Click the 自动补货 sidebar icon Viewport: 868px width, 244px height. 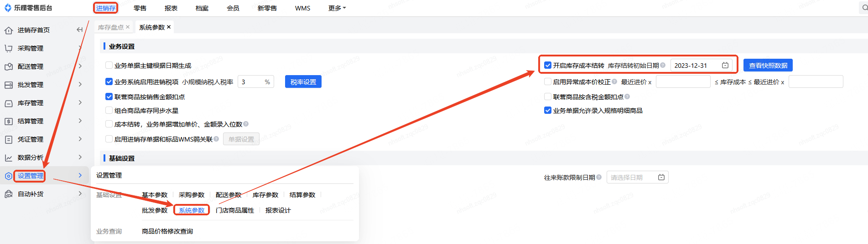[8, 194]
